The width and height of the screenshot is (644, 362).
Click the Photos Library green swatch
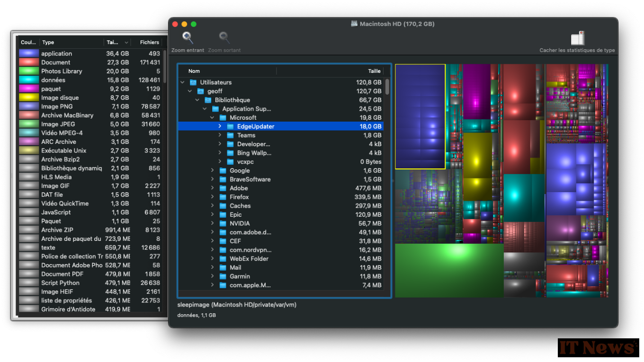[29, 71]
